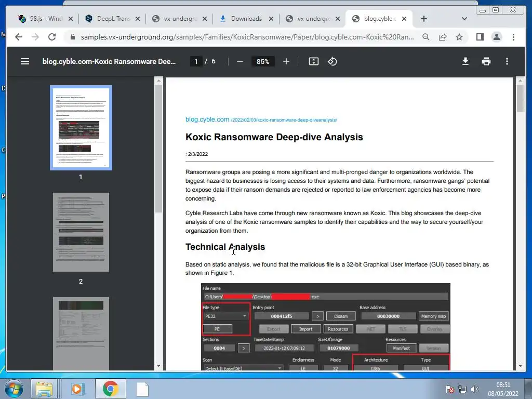Click the Technical Analysis heading
532x399 pixels.
225,247
